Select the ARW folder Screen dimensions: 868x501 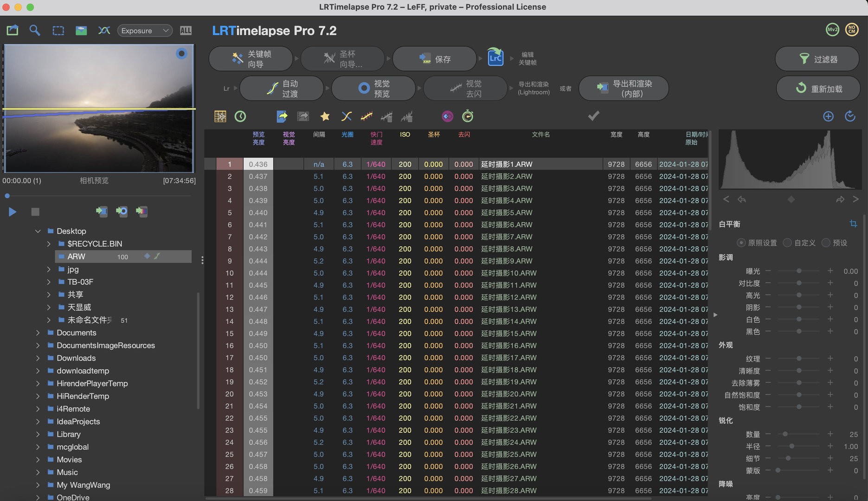(123, 257)
